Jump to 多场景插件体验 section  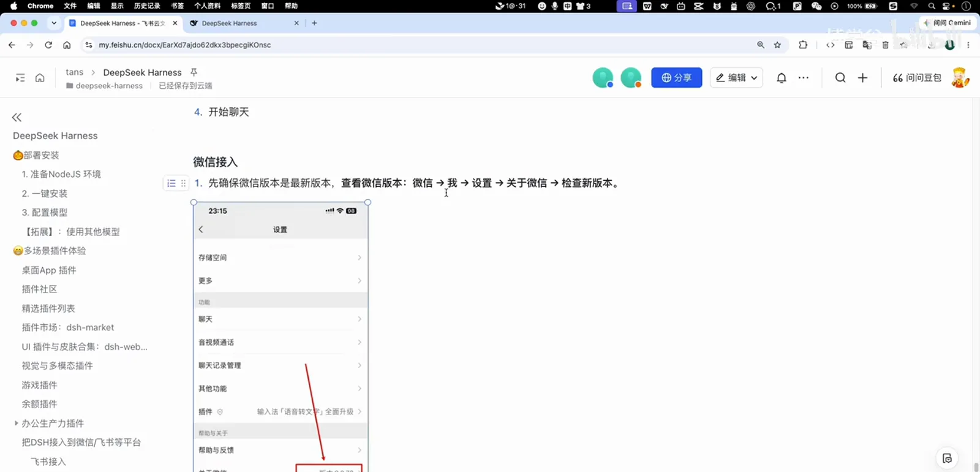(x=49, y=251)
